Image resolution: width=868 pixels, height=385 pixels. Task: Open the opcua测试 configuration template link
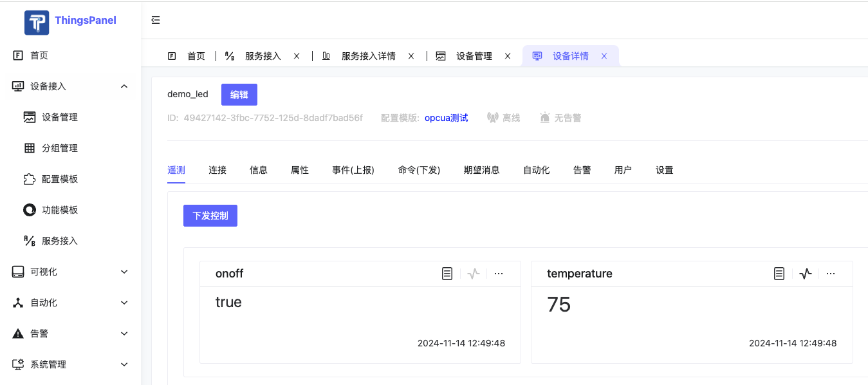(446, 118)
